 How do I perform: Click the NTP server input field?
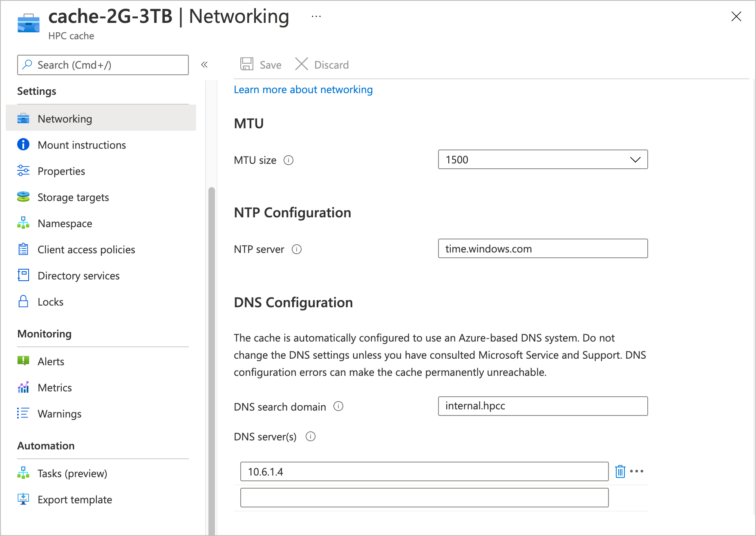point(542,248)
